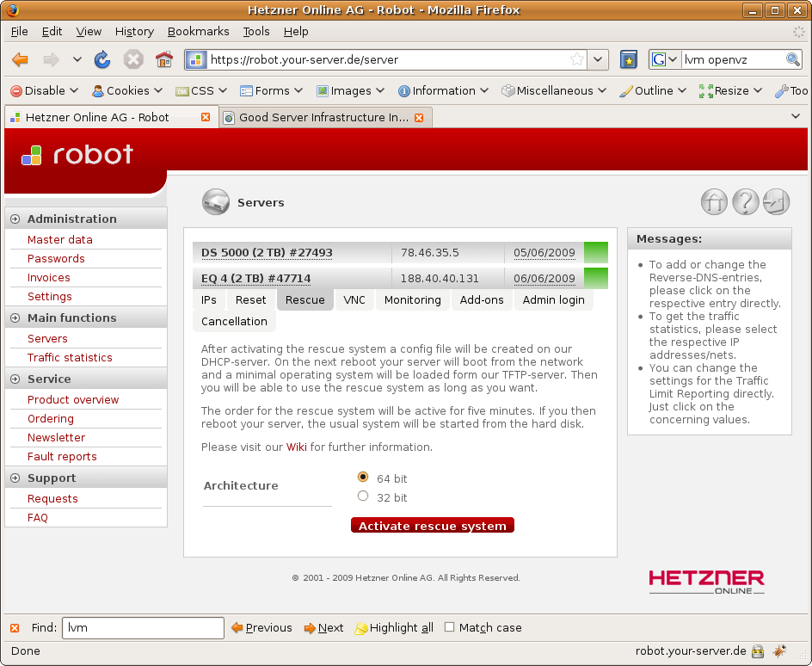Open the File menu
This screenshot has height=666, width=812.
pyautogui.click(x=19, y=32)
